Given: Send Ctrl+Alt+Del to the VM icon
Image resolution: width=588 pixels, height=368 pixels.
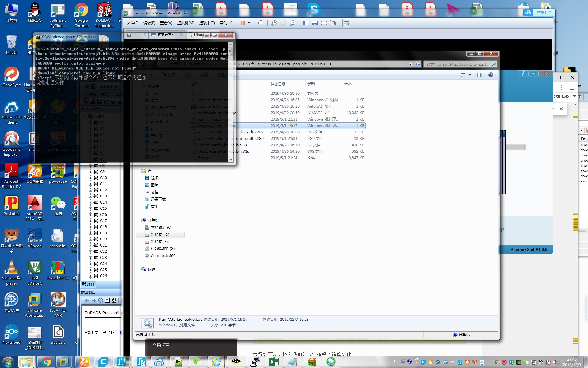Looking at the screenshot, I should (x=261, y=23).
